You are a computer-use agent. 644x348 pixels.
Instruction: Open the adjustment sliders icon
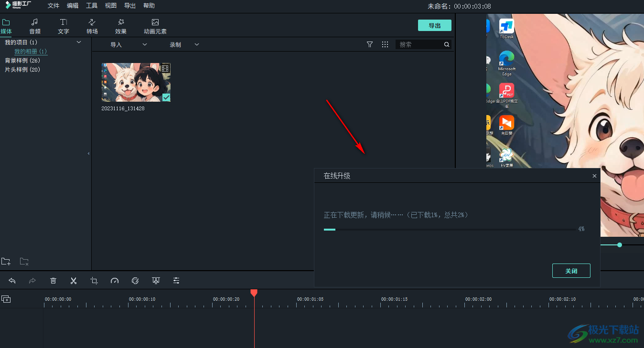click(x=176, y=281)
